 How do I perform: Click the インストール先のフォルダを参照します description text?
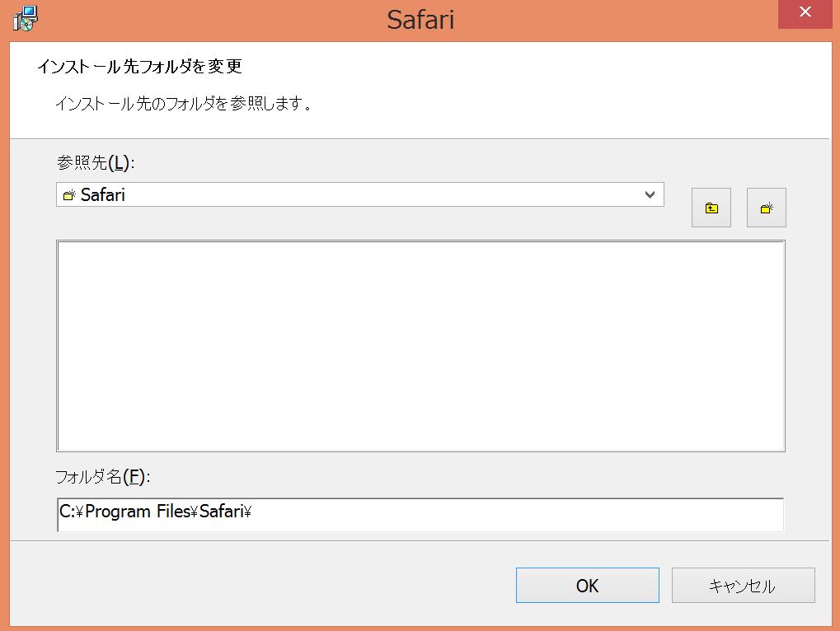click(183, 104)
